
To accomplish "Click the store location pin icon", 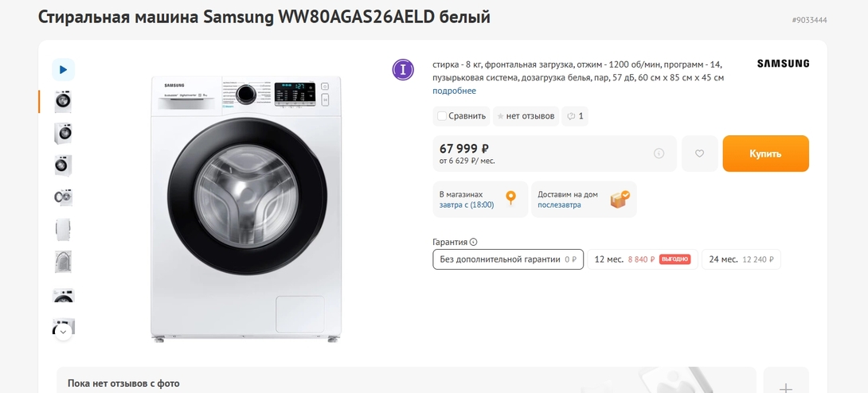I will pos(511,198).
